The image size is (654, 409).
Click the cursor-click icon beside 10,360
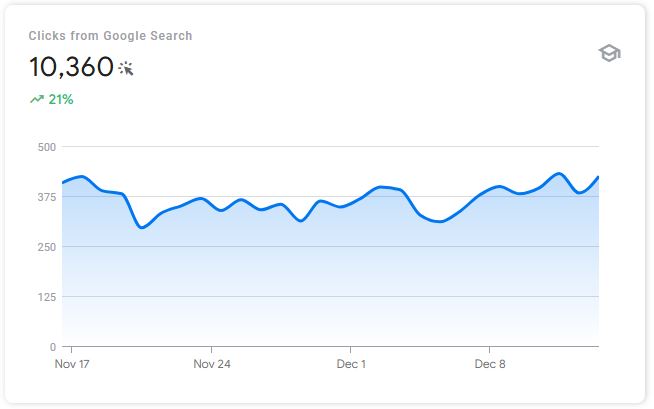tap(126, 68)
